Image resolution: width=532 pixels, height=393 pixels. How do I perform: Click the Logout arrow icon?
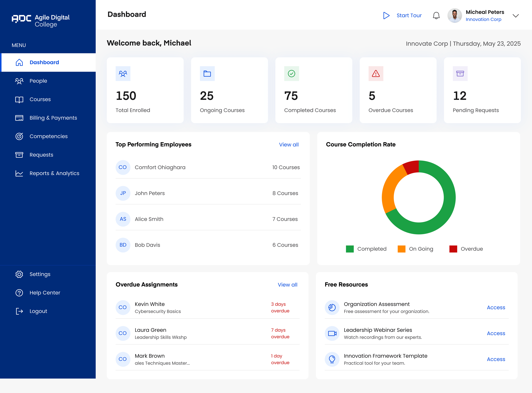[19, 311]
